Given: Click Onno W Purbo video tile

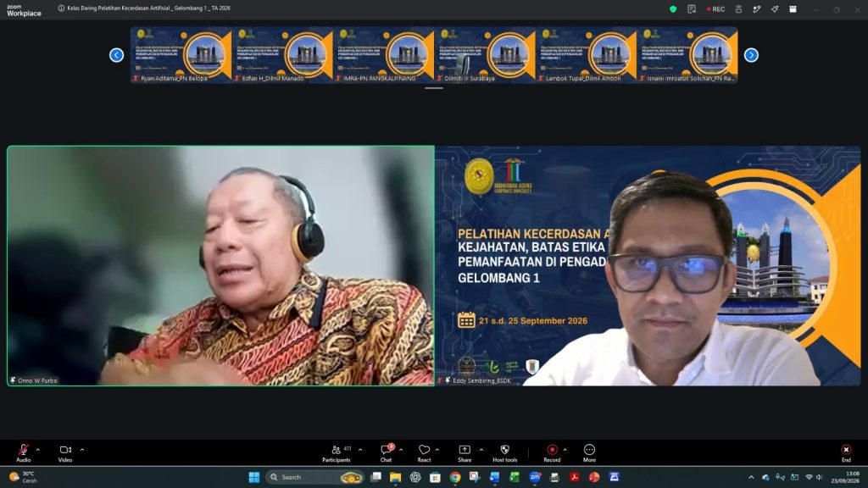Looking at the screenshot, I should [x=221, y=265].
